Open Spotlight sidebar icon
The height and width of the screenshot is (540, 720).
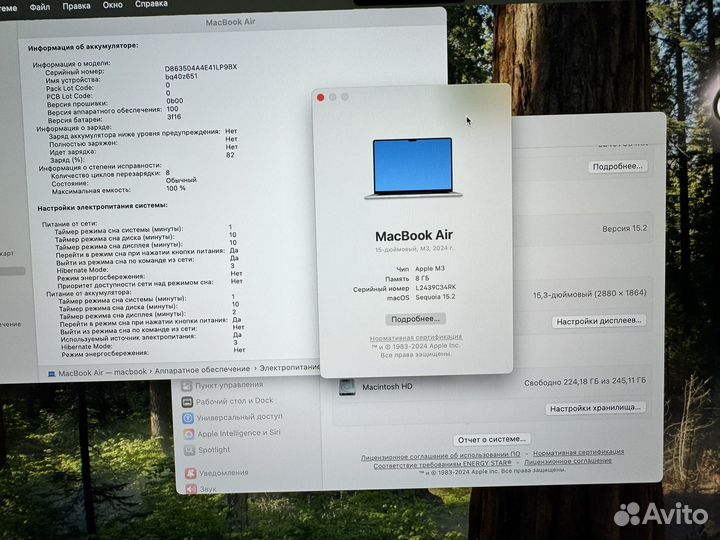coord(190,450)
